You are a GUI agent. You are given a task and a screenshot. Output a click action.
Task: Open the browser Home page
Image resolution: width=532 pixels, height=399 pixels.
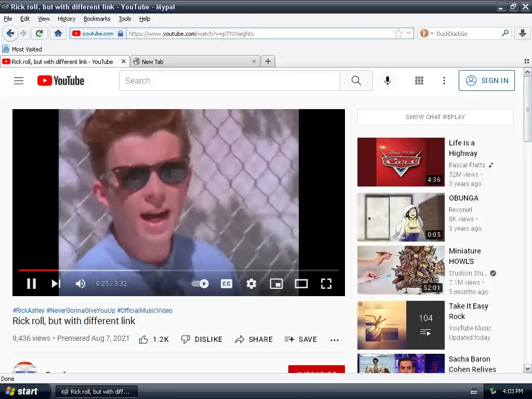click(58, 33)
